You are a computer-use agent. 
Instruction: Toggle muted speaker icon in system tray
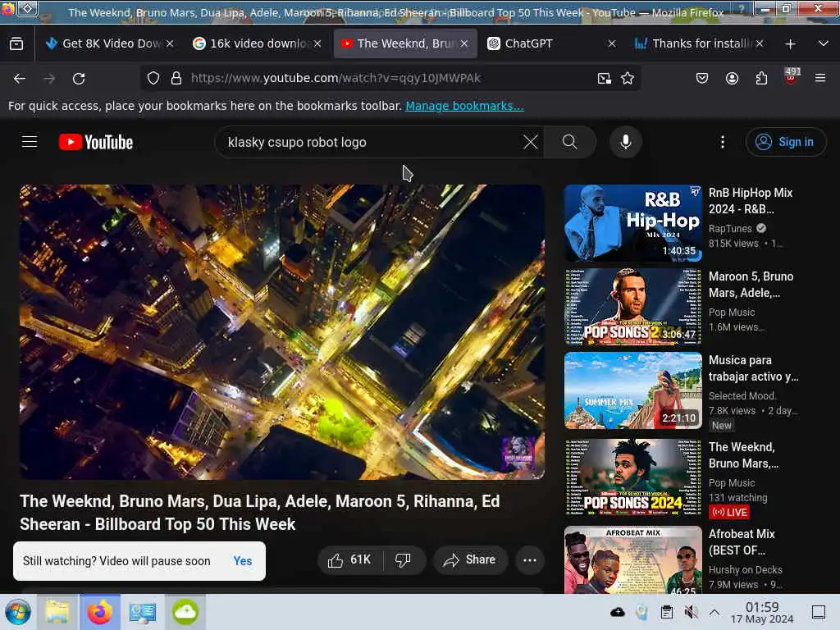[x=691, y=612]
